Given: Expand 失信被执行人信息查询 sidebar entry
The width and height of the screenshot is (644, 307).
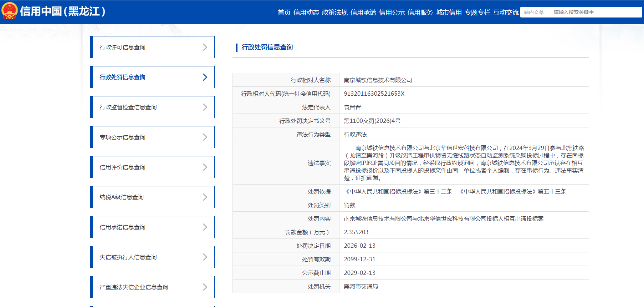Looking at the screenshot, I should click(205, 257).
